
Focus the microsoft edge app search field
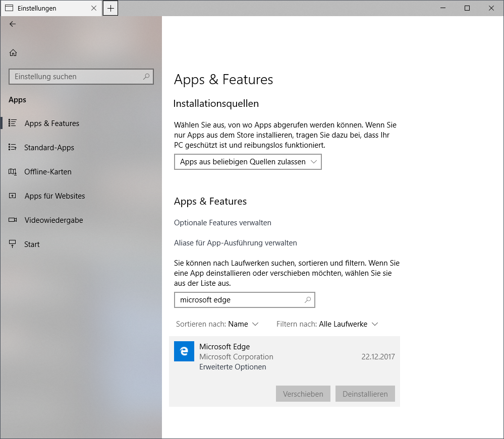click(x=245, y=299)
